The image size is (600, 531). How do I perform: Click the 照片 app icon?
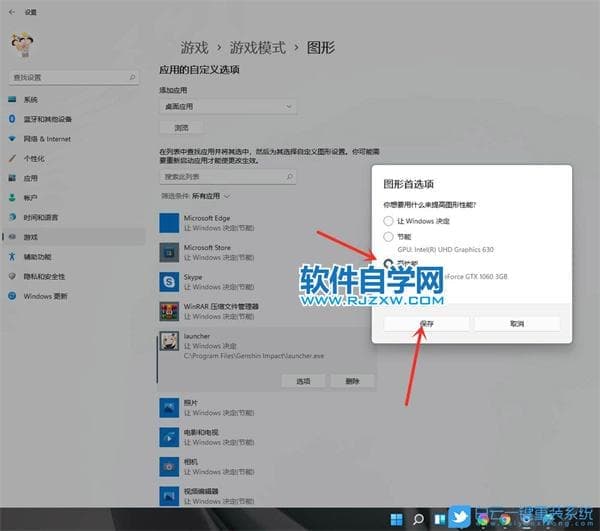coord(169,407)
